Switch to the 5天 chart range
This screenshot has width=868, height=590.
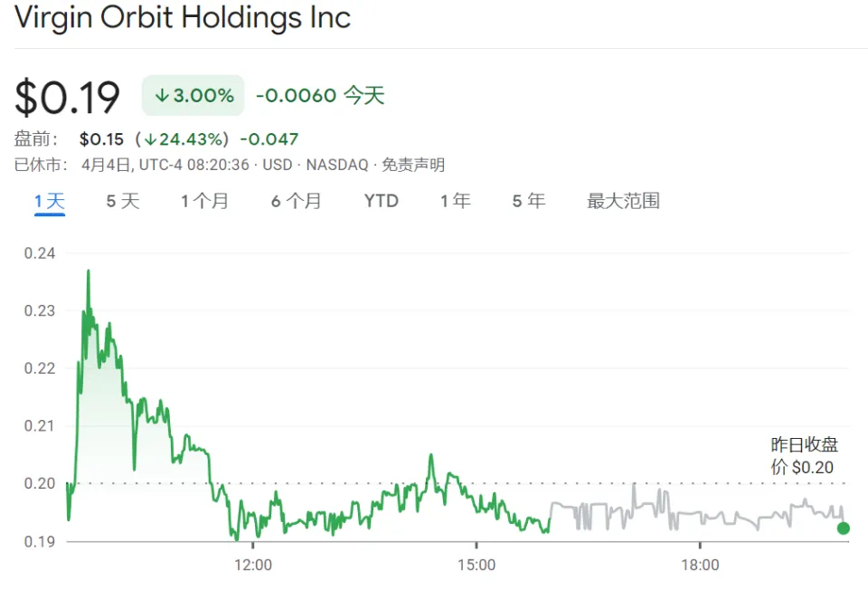pyautogui.click(x=123, y=201)
